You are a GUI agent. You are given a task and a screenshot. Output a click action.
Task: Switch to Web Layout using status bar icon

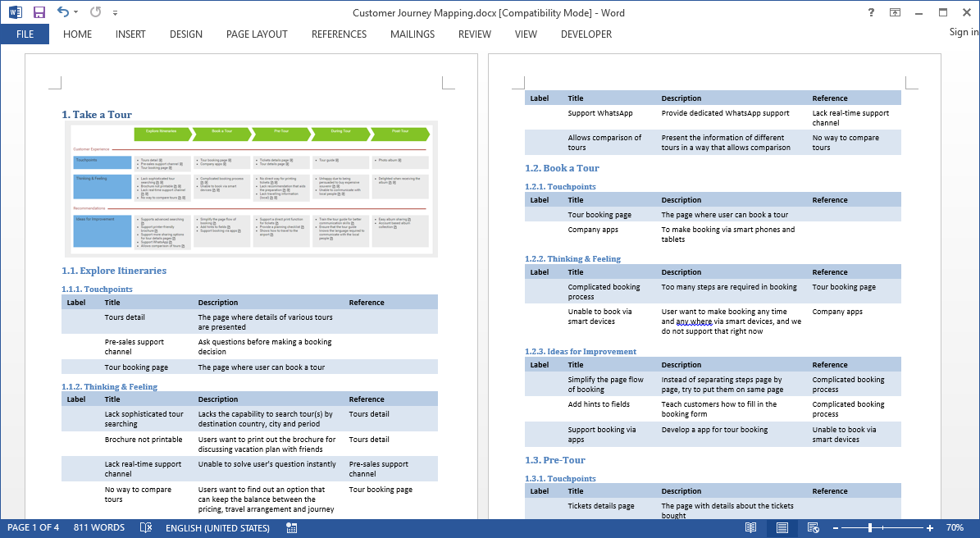click(x=814, y=528)
